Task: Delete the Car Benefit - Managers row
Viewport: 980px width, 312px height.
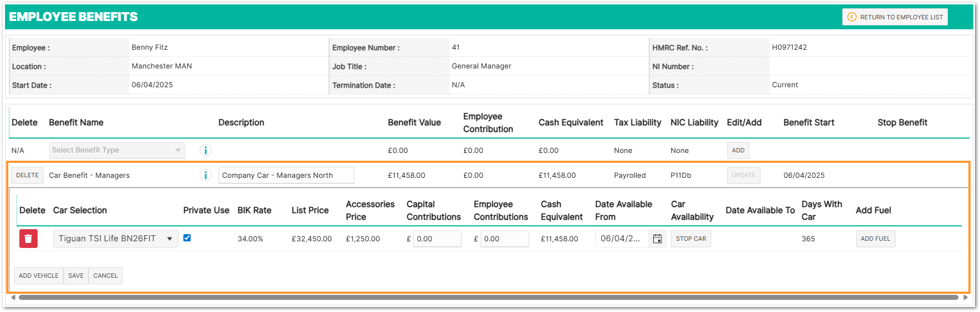Action: tap(27, 175)
